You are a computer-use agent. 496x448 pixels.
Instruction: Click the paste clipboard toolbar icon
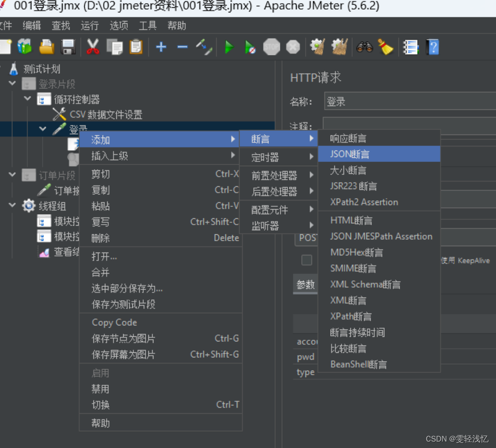click(x=136, y=47)
